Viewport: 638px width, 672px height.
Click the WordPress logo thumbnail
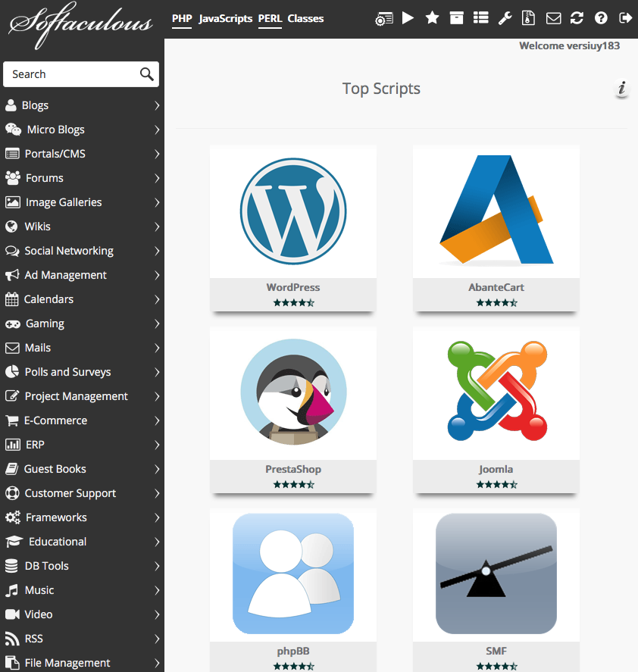(292, 211)
